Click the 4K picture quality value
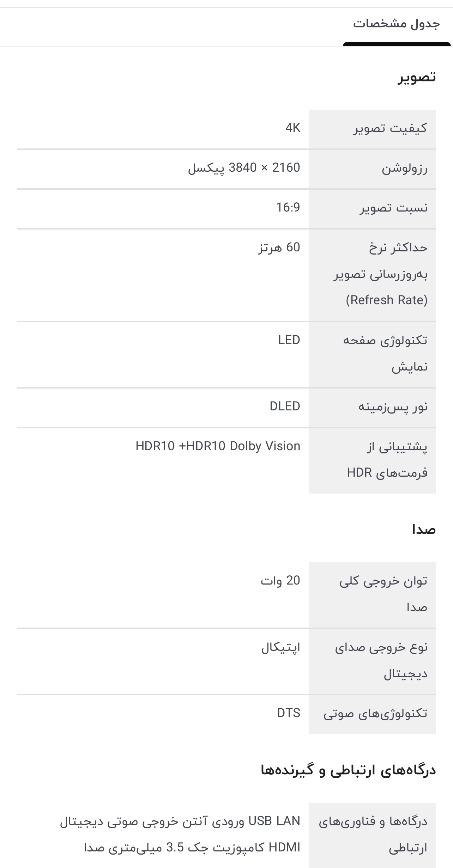 293,128
